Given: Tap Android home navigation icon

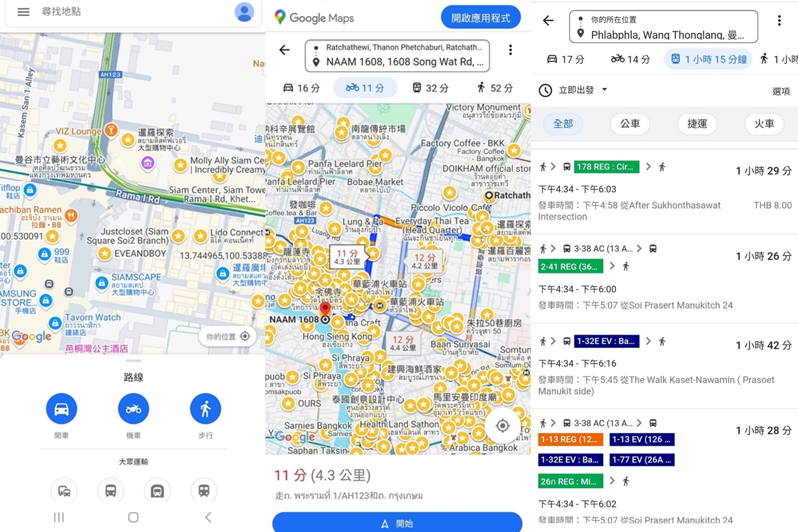Looking at the screenshot, I should pos(133,517).
